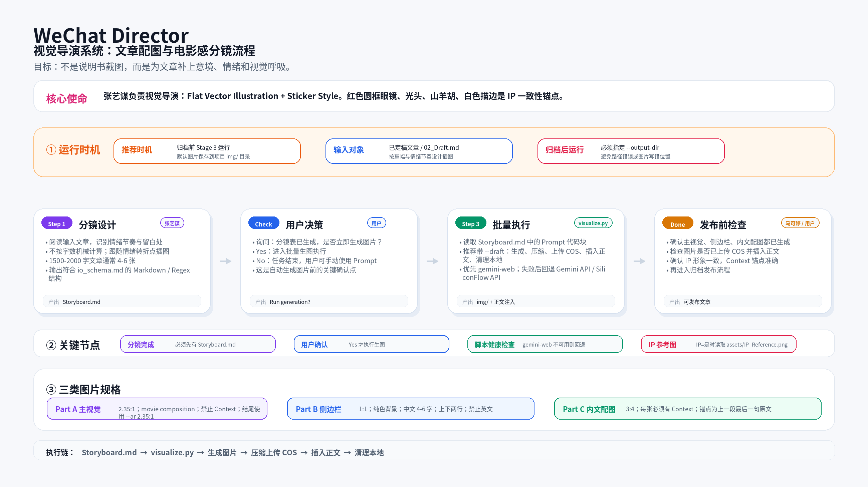
Task: Click the blue Check badge
Action: click(263, 223)
